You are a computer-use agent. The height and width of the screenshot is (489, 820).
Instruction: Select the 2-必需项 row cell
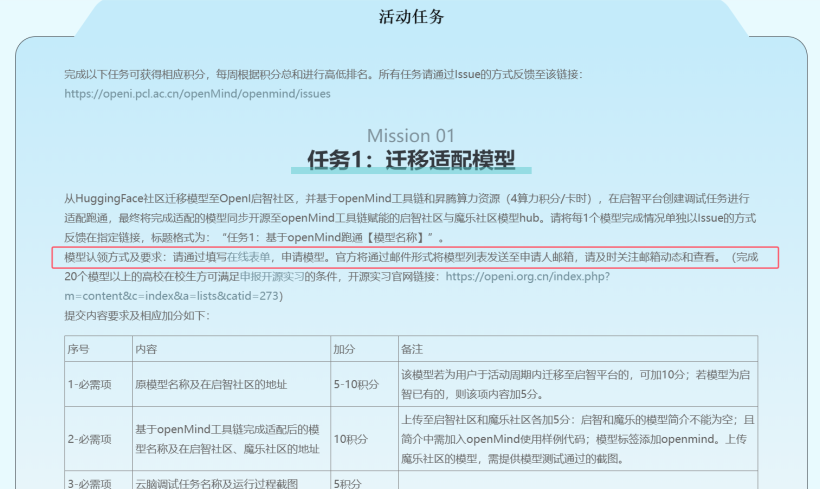(x=98, y=439)
